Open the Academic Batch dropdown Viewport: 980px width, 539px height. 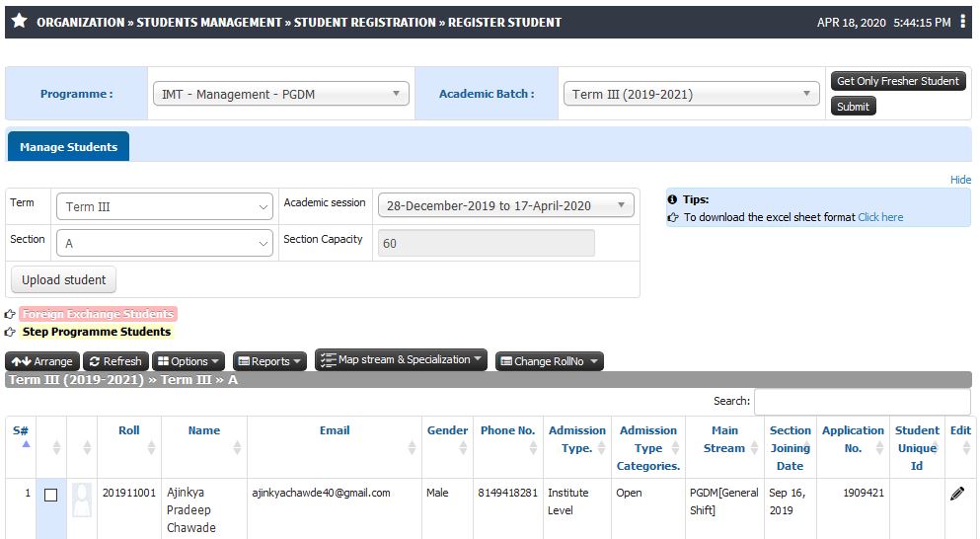[691, 94]
